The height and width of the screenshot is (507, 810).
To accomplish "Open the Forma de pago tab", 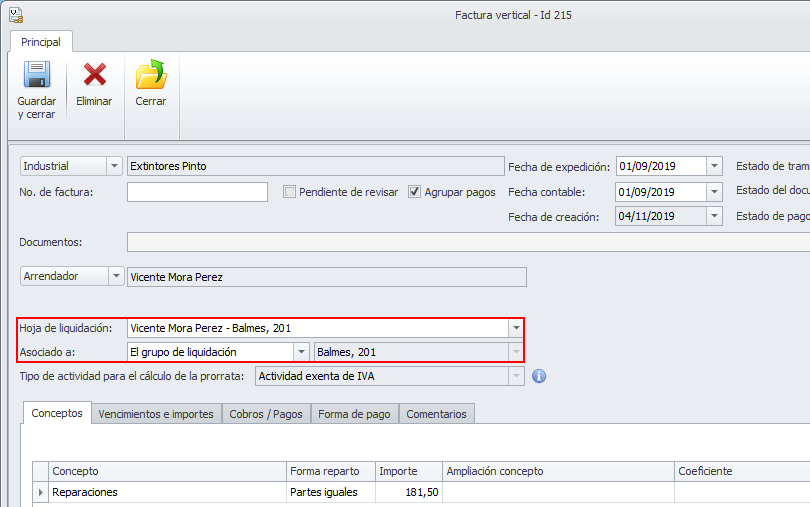I will click(x=354, y=414).
